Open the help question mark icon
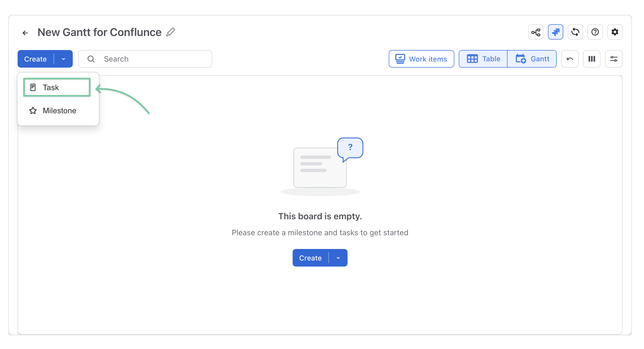Screen dimensions: 644x349 pyautogui.click(x=595, y=32)
